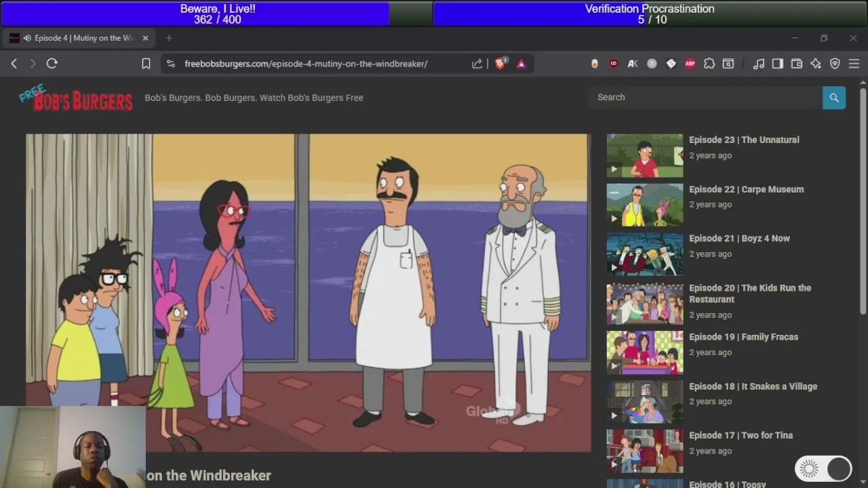868x488 pixels.
Task: Open site settings icon beside URL
Action: click(x=171, y=64)
